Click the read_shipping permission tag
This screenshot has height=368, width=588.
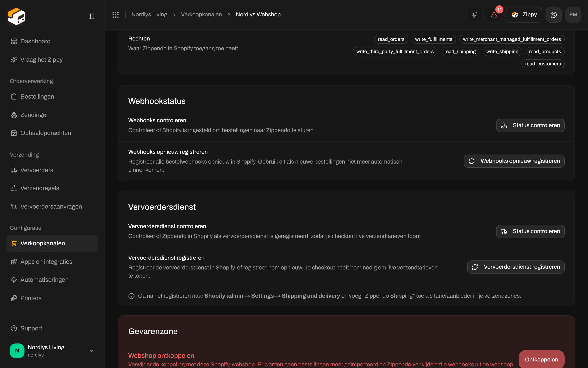(x=460, y=52)
